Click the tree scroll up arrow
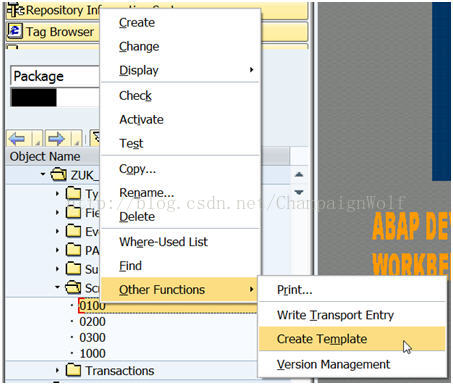Screen dimensions: 453x385 click(x=299, y=174)
